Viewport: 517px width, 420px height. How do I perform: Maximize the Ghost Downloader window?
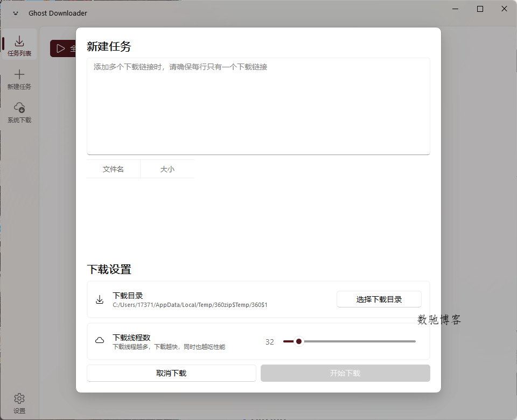pos(480,9)
